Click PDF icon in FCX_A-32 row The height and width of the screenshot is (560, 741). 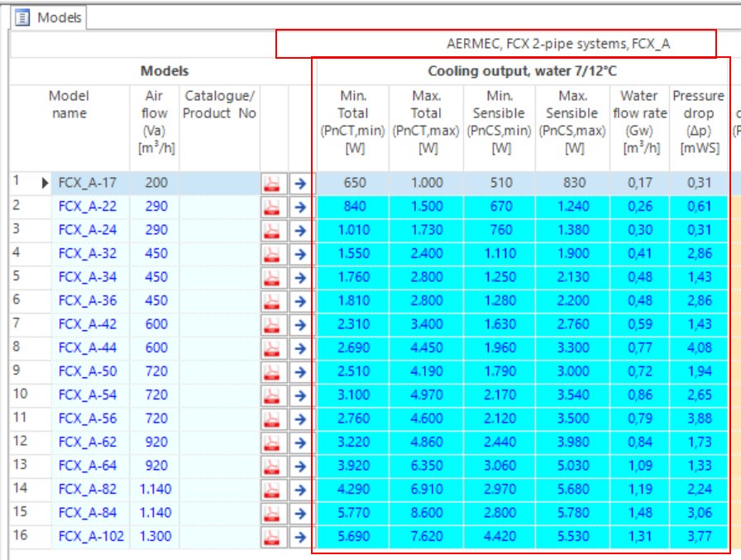[273, 254]
